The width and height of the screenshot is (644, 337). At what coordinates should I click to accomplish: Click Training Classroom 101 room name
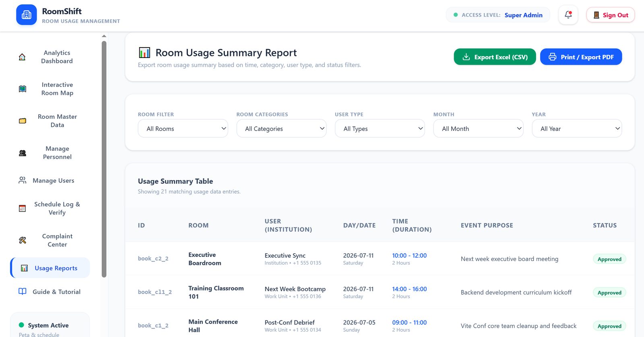[x=216, y=292]
